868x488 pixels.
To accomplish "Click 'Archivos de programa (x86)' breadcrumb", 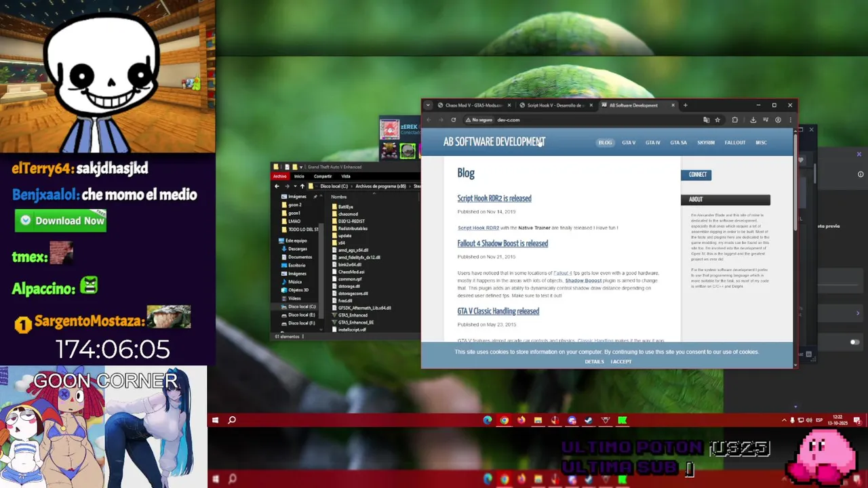I will (380, 186).
